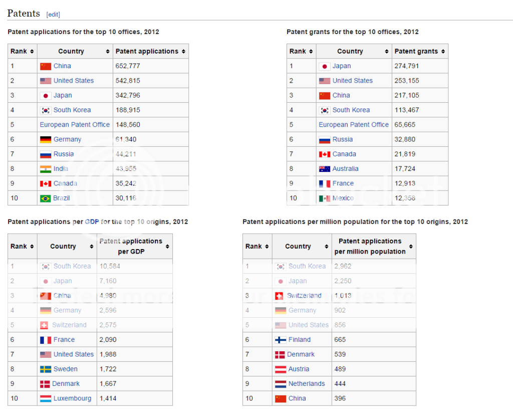Sort per GDP table by Rank
Screen dimensions: 513x420
pyautogui.click(x=32, y=247)
